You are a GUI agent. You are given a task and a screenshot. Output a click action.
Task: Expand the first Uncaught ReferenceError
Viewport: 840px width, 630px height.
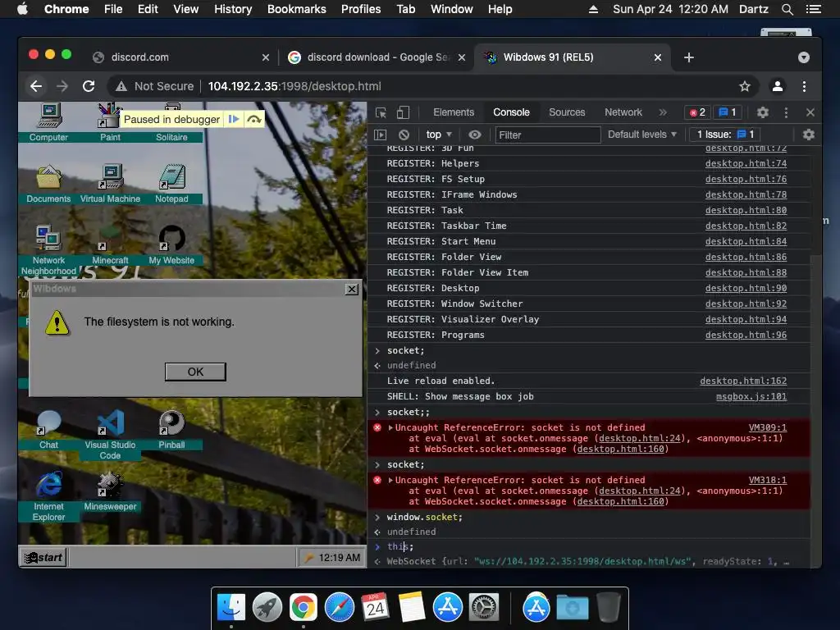pos(390,427)
